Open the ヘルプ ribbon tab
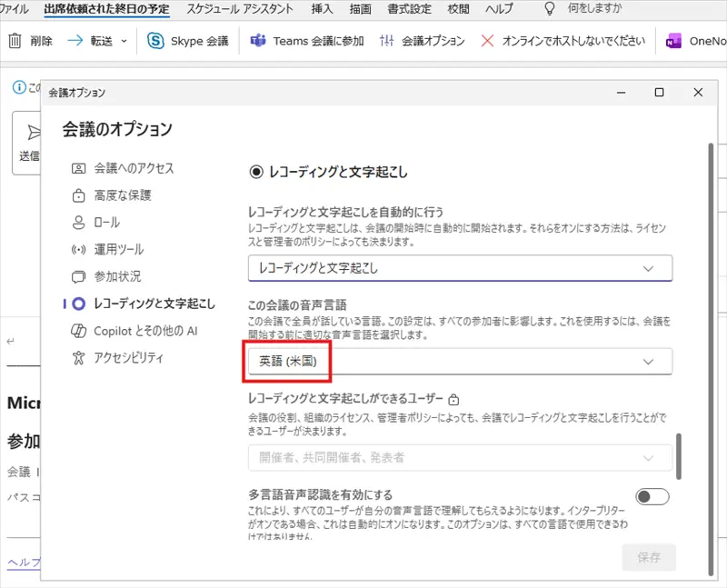727x588 pixels. [499, 9]
